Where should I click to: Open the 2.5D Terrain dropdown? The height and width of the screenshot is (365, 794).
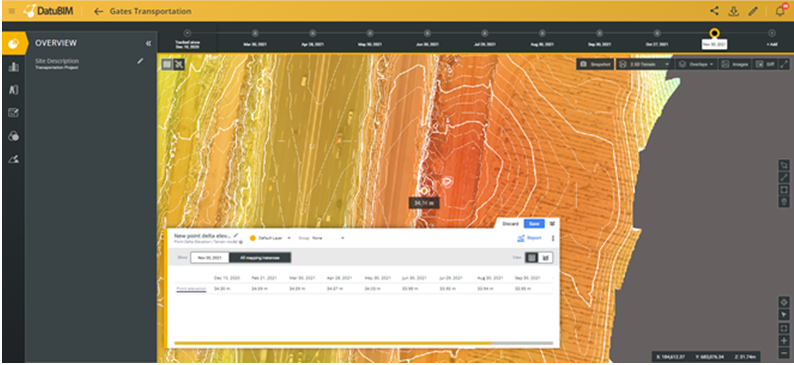tap(644, 64)
